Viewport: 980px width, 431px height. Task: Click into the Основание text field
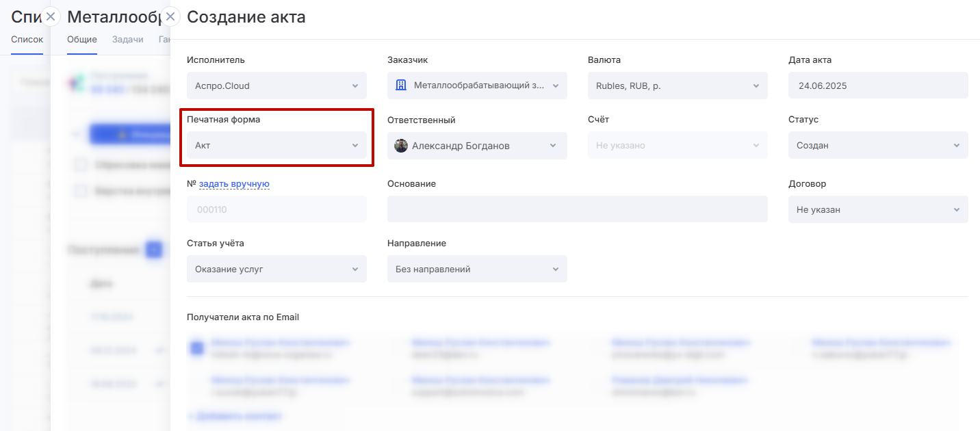click(577, 210)
